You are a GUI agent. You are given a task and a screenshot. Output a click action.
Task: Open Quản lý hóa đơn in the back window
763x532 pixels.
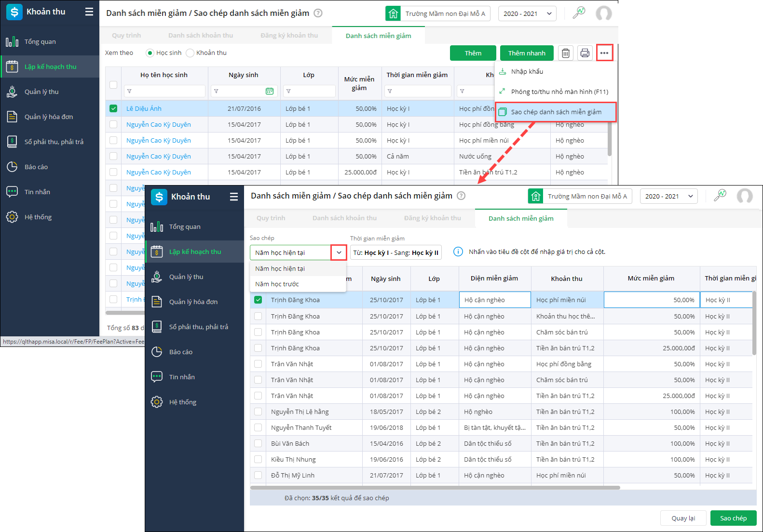tap(50, 117)
